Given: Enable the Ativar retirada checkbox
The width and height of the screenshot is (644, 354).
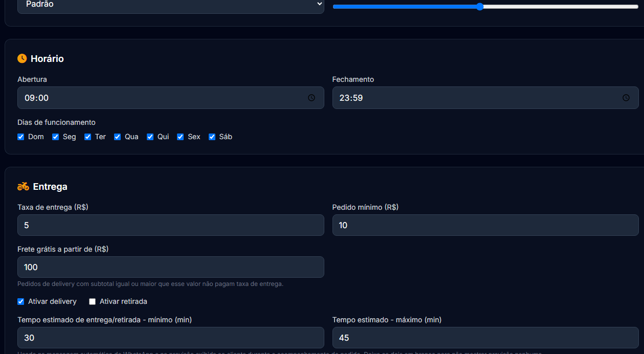Looking at the screenshot, I should coord(93,301).
